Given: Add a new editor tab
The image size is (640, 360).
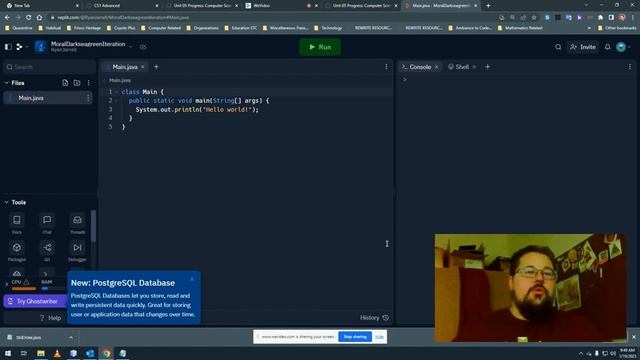Looking at the screenshot, I should pos(156,67).
